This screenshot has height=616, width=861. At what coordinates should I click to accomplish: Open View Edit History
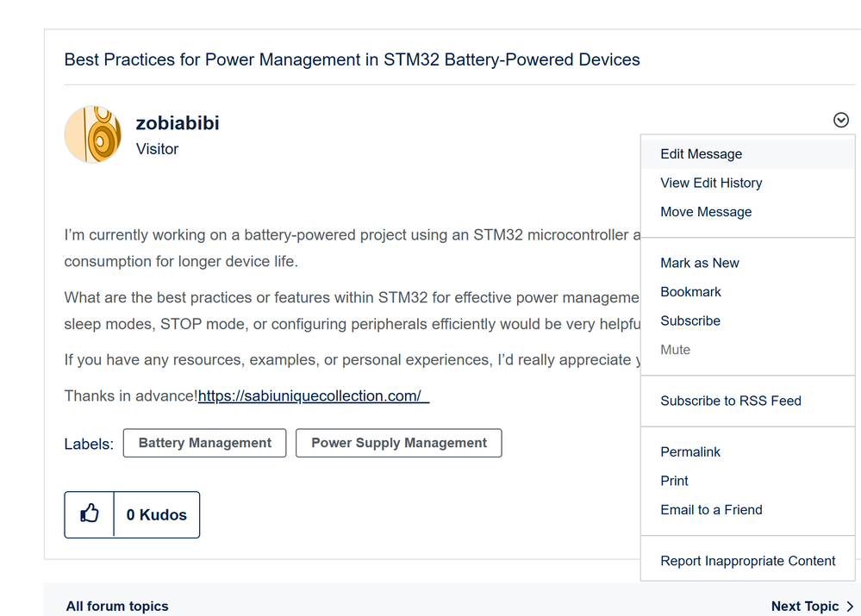[711, 183]
